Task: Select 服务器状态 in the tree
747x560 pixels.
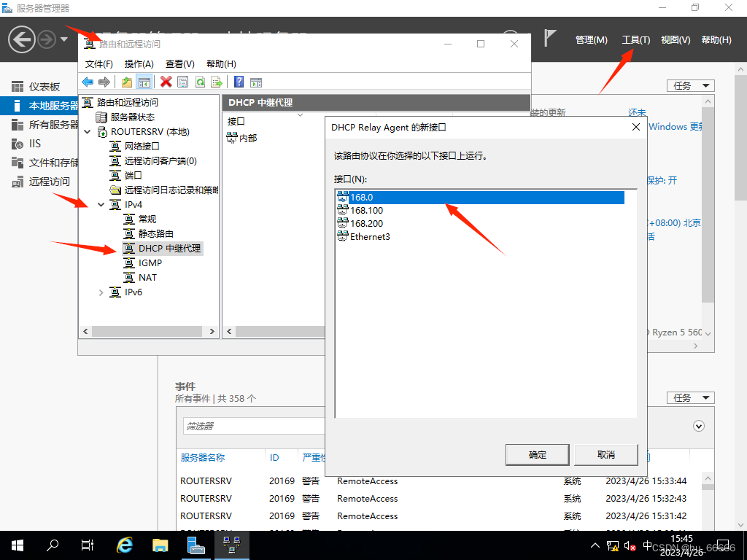Action: (133, 117)
